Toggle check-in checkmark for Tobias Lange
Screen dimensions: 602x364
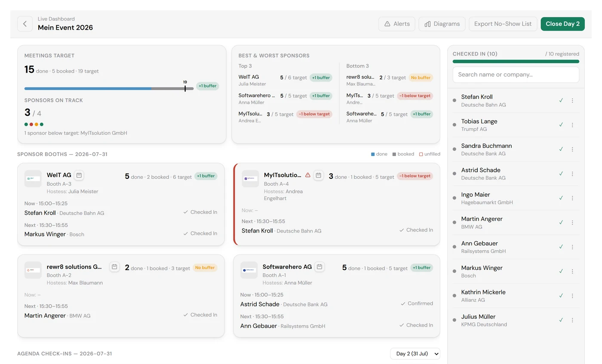561,125
